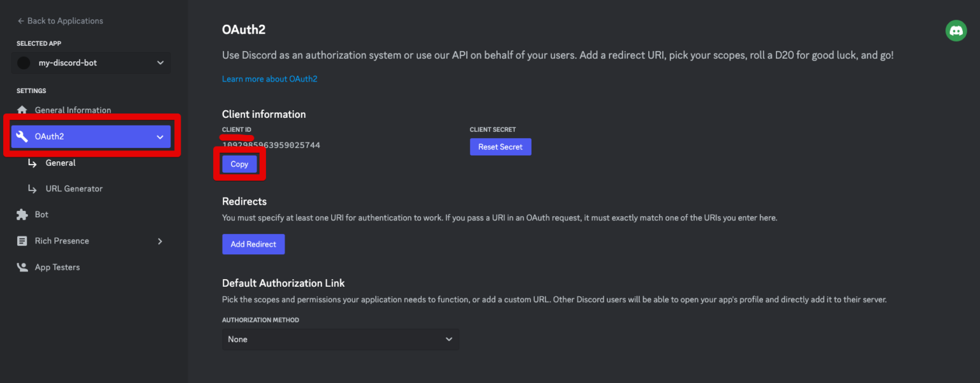Open the URL Generator page
Viewport: 980px width, 383px height.
[73, 188]
